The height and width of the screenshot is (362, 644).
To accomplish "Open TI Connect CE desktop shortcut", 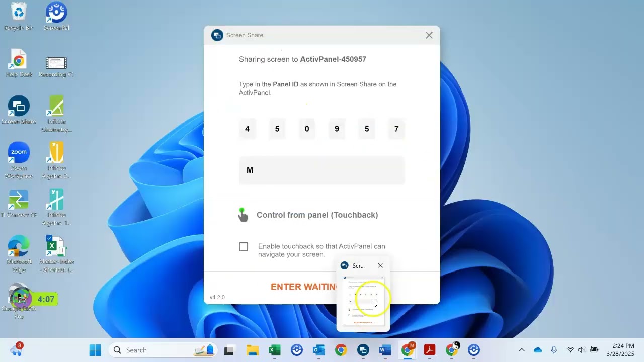I will point(19,204).
